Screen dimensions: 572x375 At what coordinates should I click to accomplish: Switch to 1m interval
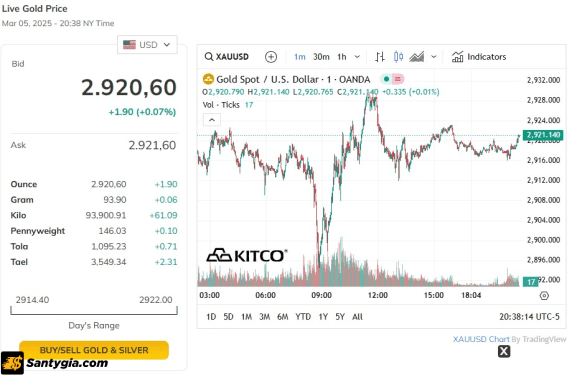[299, 57]
